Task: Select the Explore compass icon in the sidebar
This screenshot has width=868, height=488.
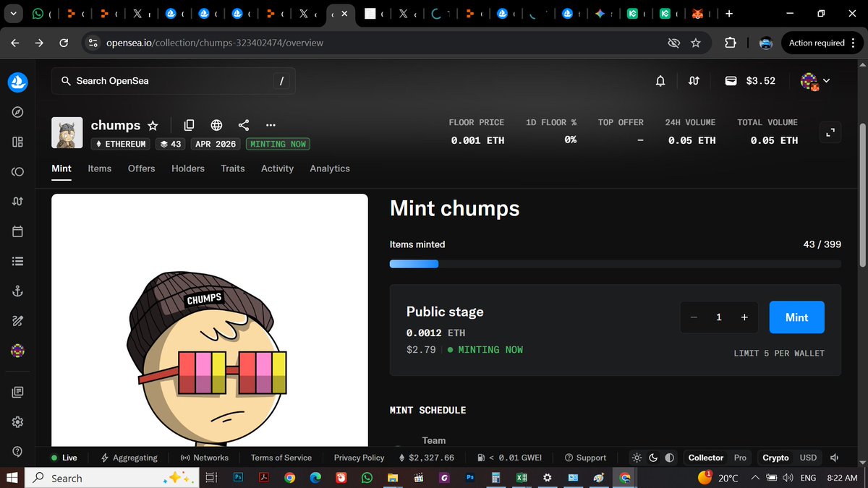Action: point(17,112)
